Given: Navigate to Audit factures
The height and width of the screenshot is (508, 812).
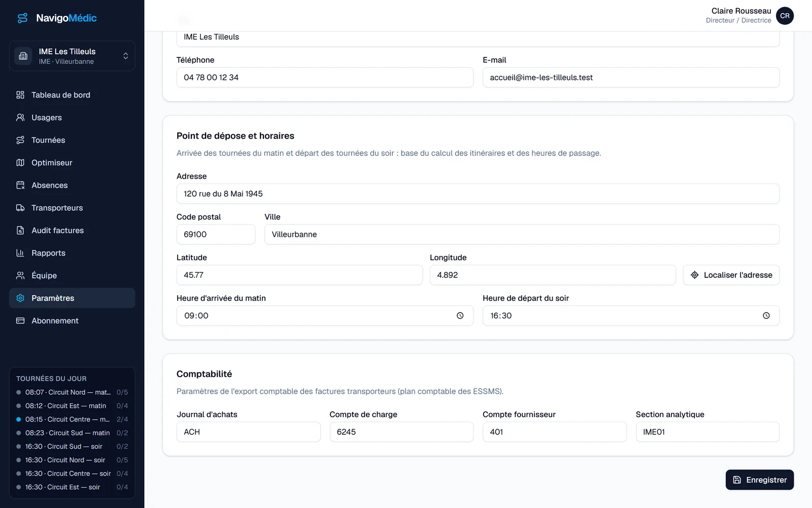Looking at the screenshot, I should point(72,231).
